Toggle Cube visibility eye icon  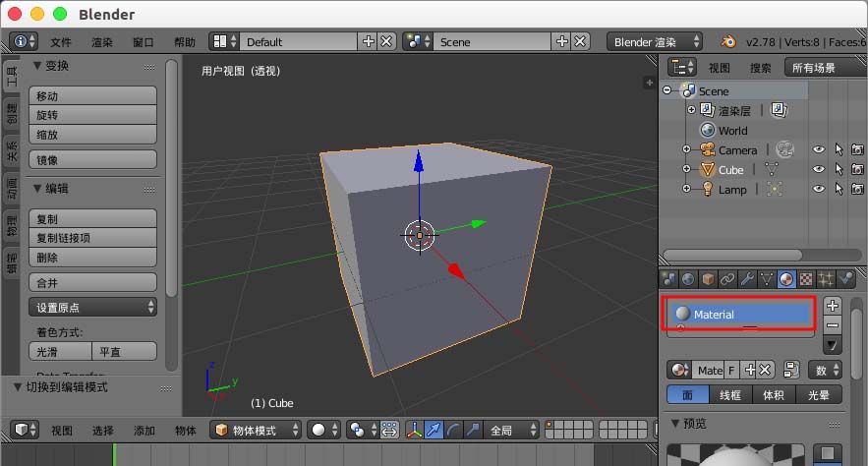point(819,169)
